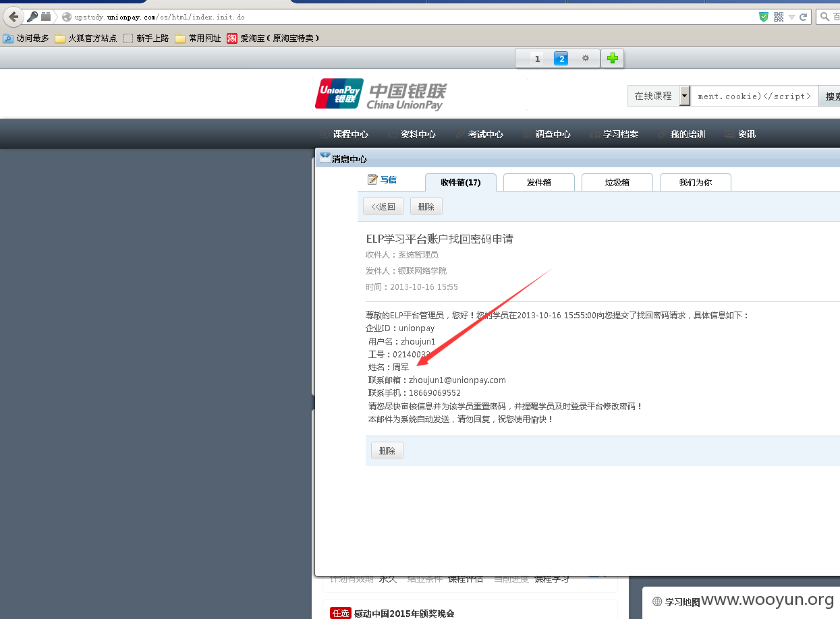The height and width of the screenshot is (619, 840).
Task: Click the 学习地图 globe icon
Action: [x=657, y=601]
